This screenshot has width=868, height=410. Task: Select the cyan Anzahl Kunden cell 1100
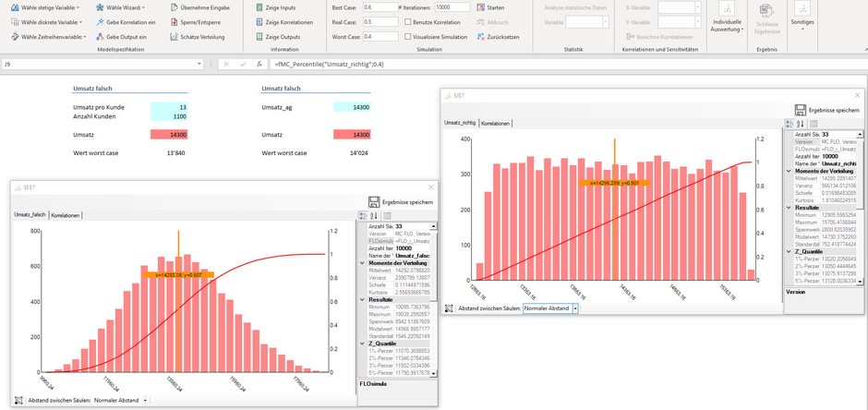click(169, 116)
